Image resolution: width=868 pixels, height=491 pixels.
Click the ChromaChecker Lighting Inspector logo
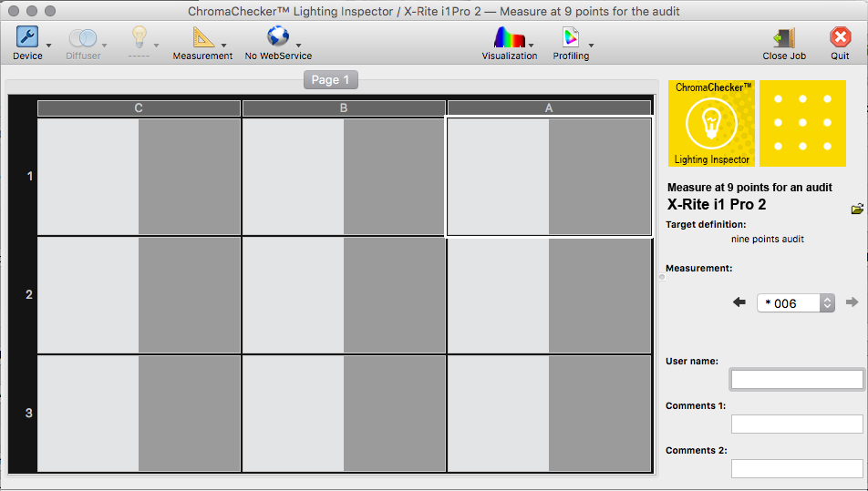[711, 123]
